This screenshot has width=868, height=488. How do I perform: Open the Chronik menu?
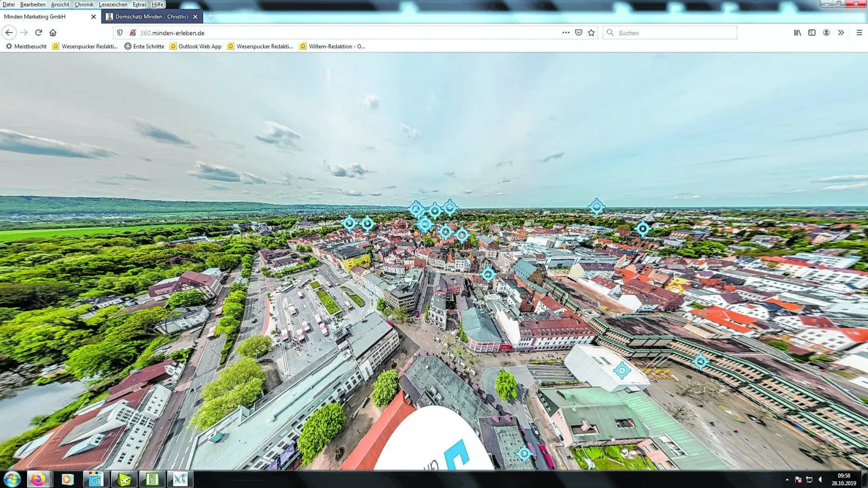coord(84,4)
